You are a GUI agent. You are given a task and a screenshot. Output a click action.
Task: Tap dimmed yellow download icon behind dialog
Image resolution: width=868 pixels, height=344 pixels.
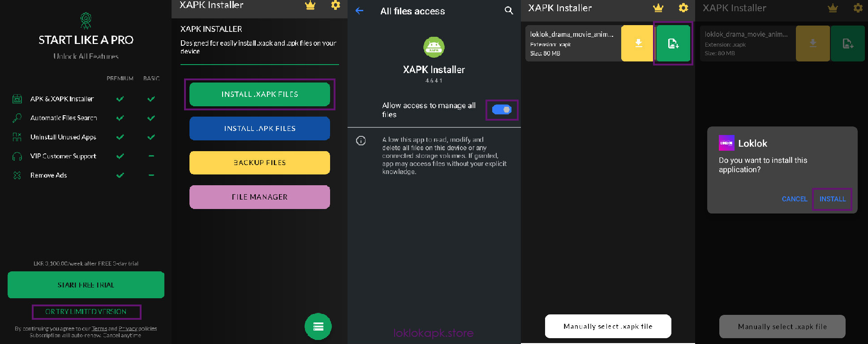tap(813, 44)
